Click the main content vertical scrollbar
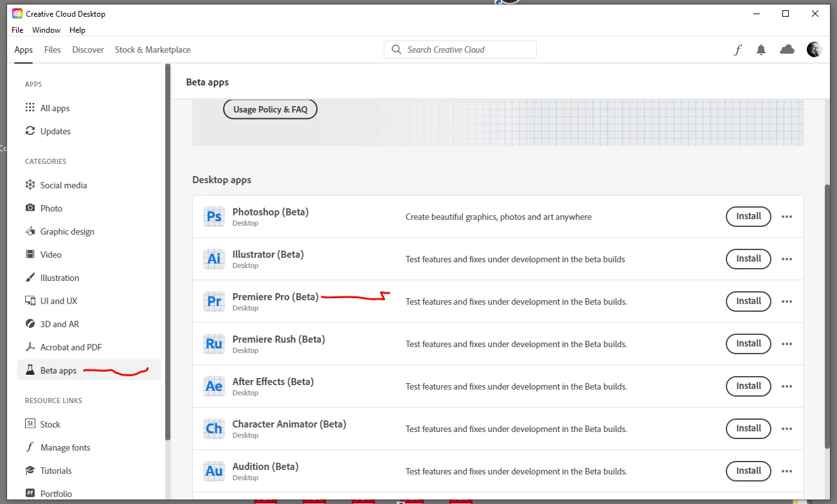The image size is (837, 504). [827, 316]
